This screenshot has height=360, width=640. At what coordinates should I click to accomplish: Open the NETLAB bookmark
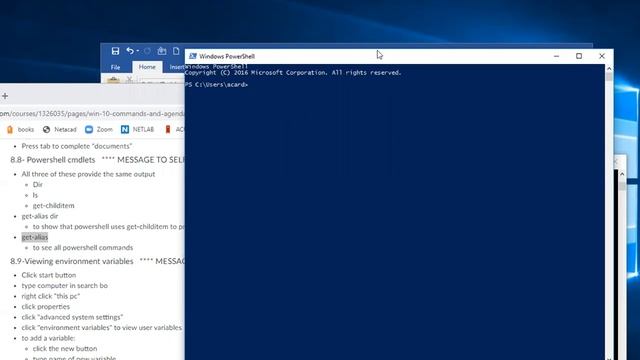pos(138,129)
